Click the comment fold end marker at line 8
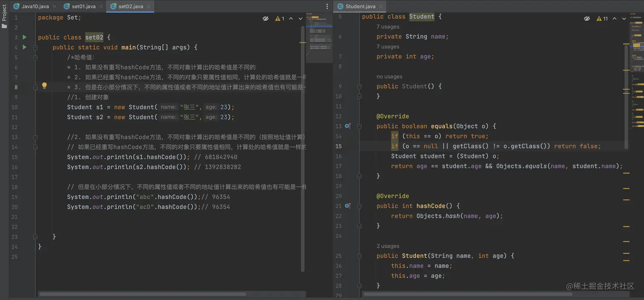 [x=36, y=87]
